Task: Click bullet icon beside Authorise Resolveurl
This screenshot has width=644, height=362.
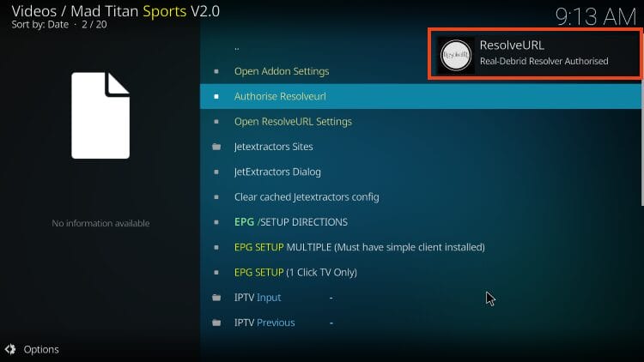Action: (216, 96)
